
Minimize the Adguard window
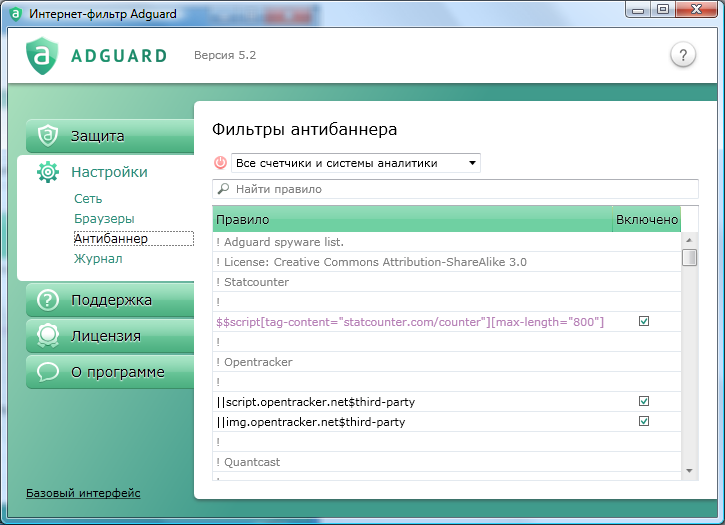click(x=638, y=9)
